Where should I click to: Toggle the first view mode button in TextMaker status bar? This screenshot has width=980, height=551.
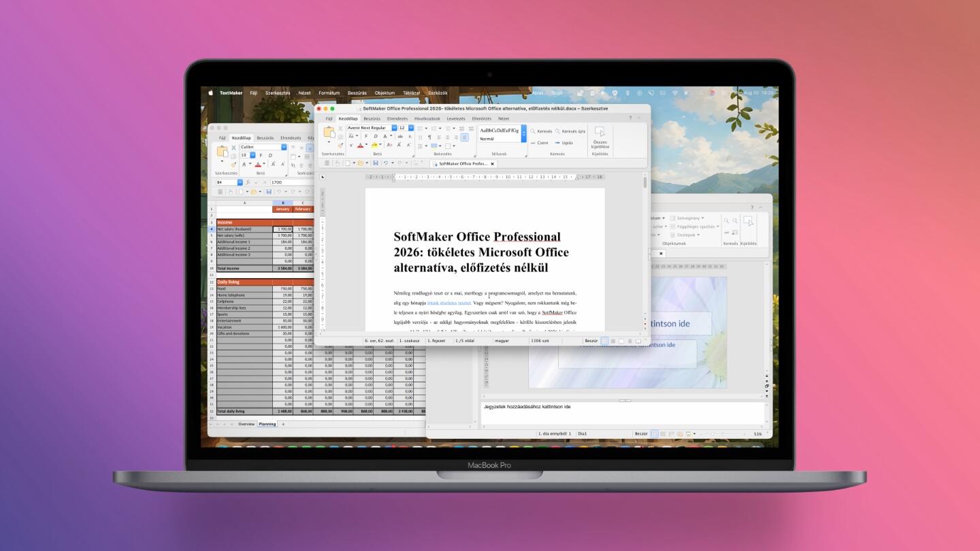(x=604, y=340)
